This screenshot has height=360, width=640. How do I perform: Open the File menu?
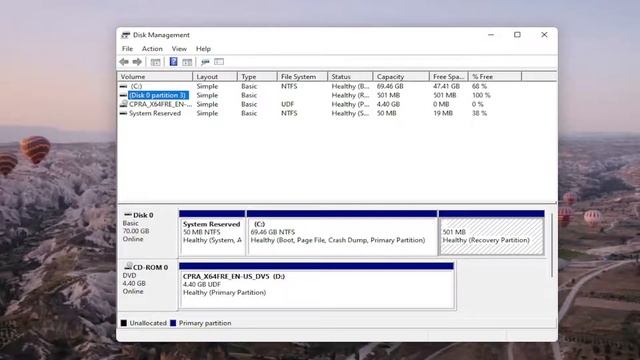(x=127, y=49)
